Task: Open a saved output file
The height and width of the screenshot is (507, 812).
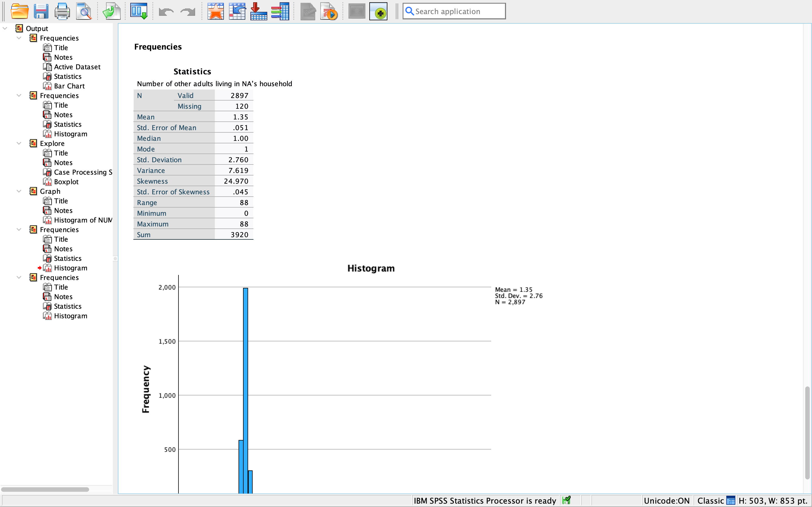Action: click(20, 11)
